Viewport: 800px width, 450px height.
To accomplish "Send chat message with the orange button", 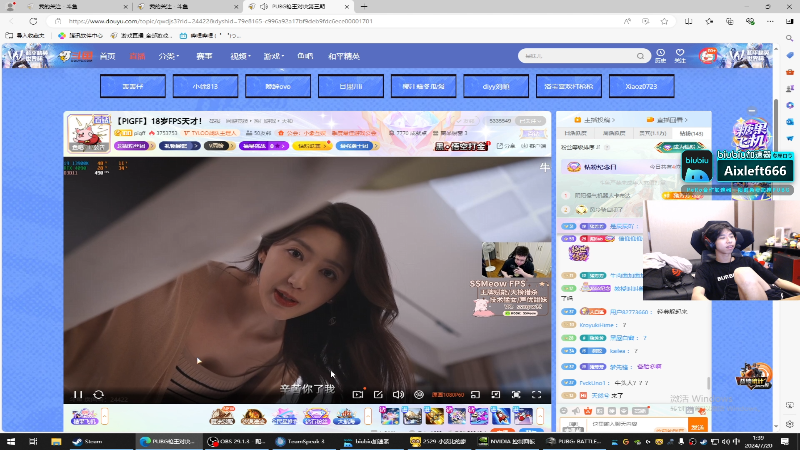I will point(697,425).
